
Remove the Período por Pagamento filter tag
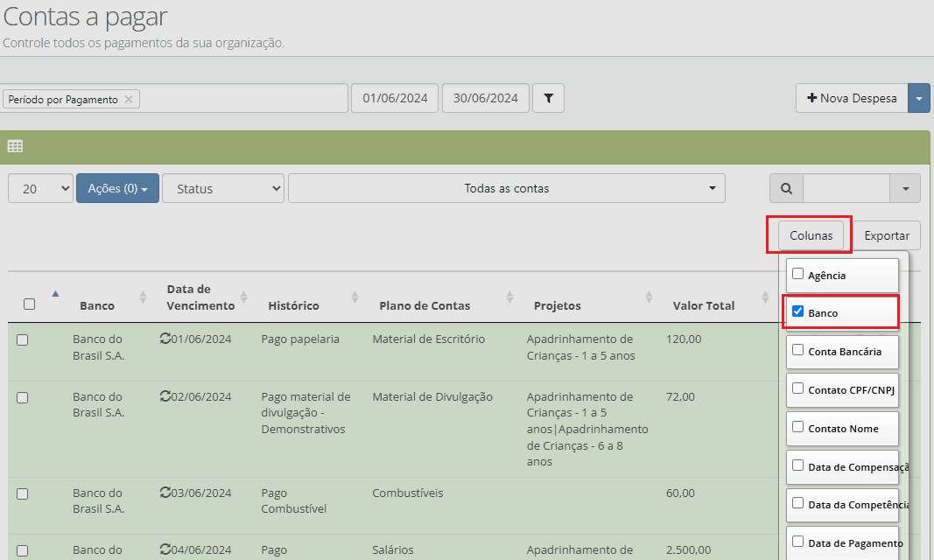pyautogui.click(x=129, y=100)
